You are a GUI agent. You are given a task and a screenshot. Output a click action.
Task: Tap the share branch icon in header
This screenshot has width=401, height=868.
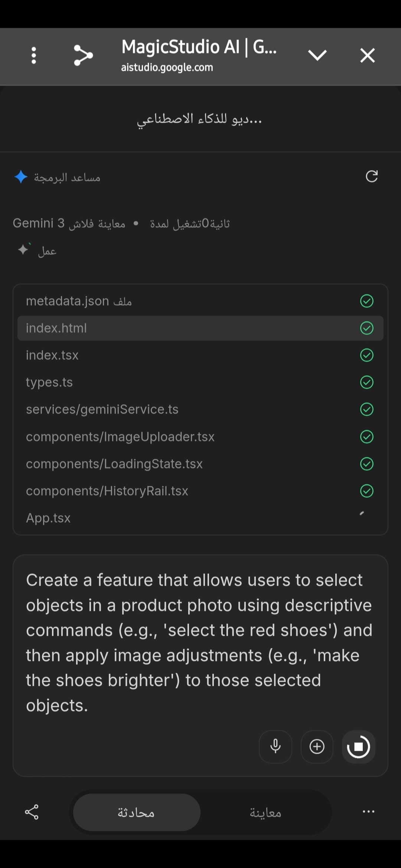(x=83, y=56)
